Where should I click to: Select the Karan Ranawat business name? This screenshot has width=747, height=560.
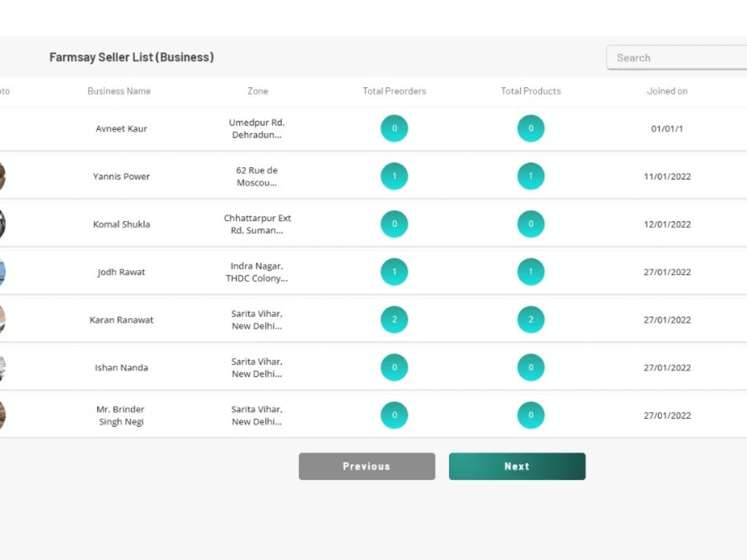(x=121, y=320)
